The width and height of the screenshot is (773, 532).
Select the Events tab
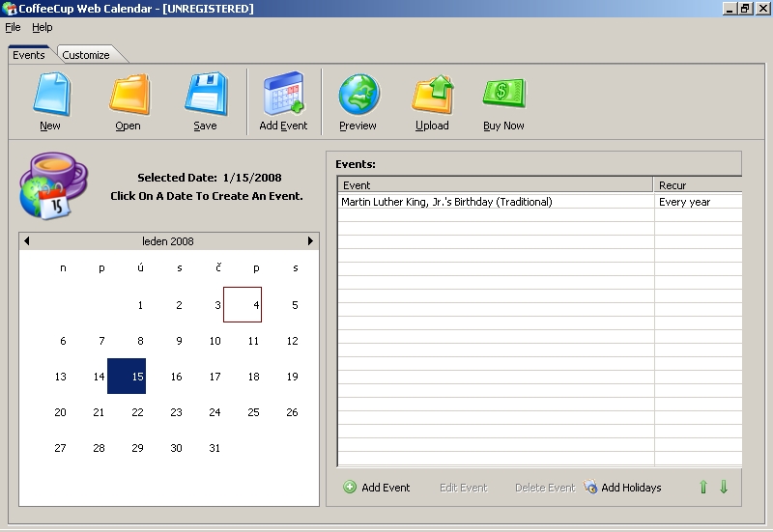[x=29, y=55]
